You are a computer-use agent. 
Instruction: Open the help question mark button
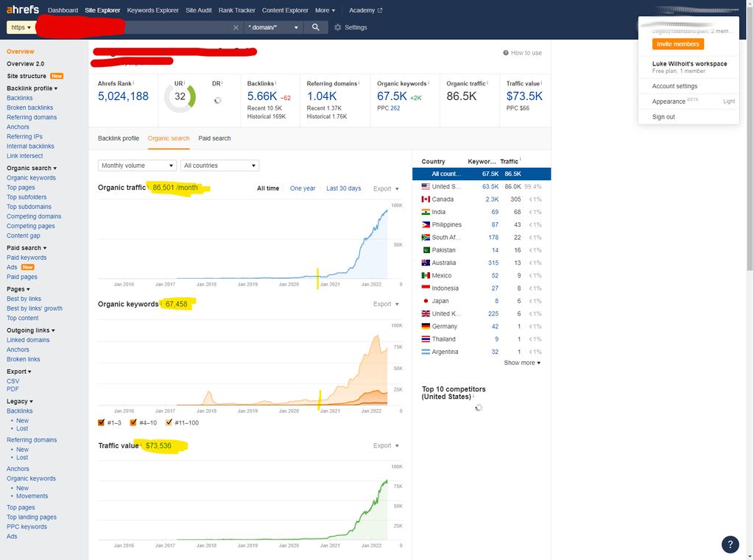(730, 544)
